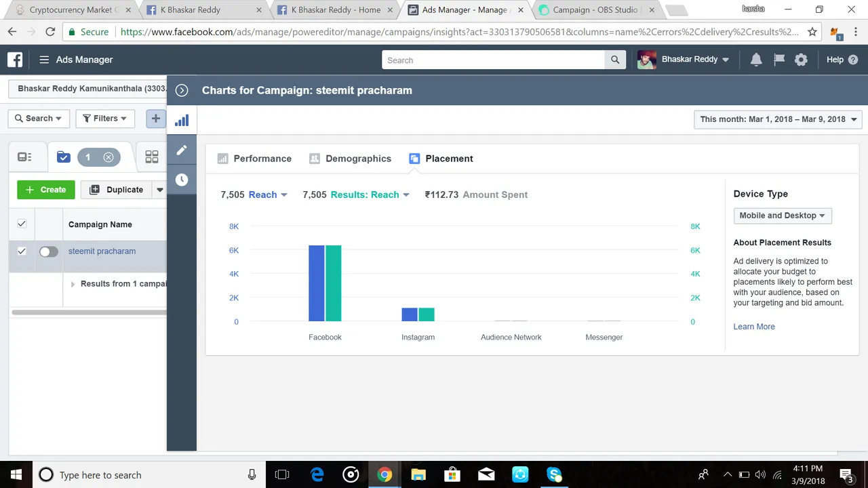868x488 pixels.
Task: Toggle the select-all campaigns checkbox
Action: coord(22,224)
